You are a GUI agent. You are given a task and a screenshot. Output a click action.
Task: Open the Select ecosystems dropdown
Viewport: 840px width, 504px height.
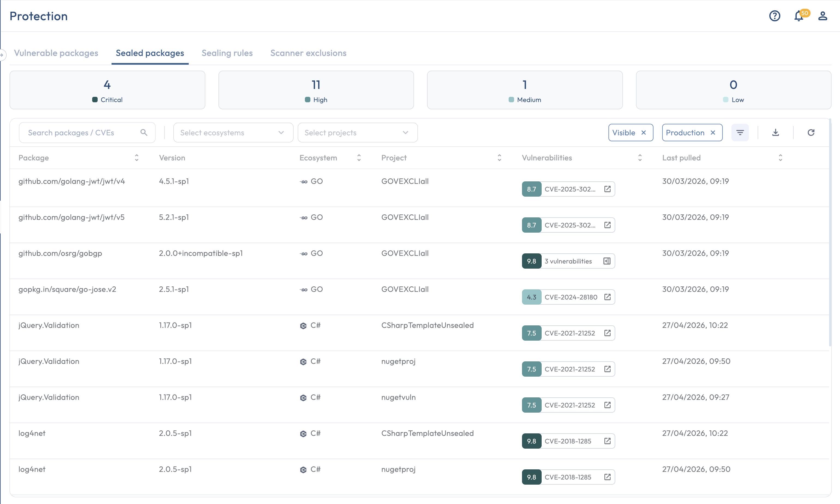[233, 133]
